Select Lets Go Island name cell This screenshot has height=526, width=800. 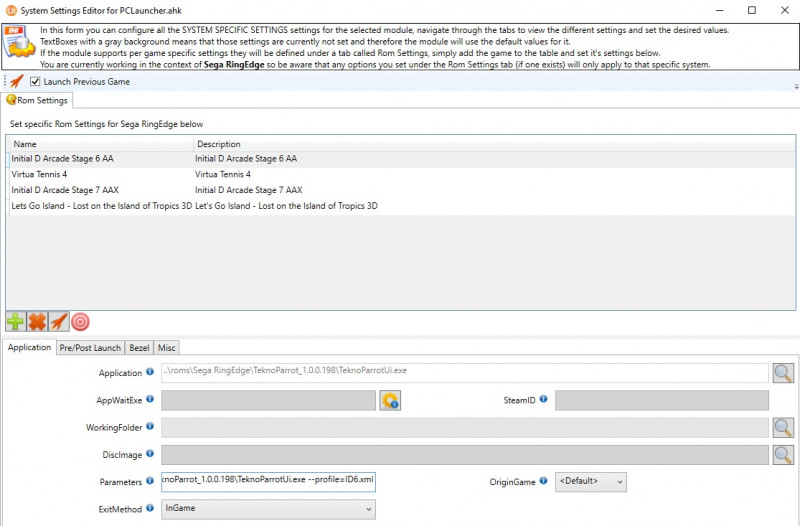click(x=101, y=206)
